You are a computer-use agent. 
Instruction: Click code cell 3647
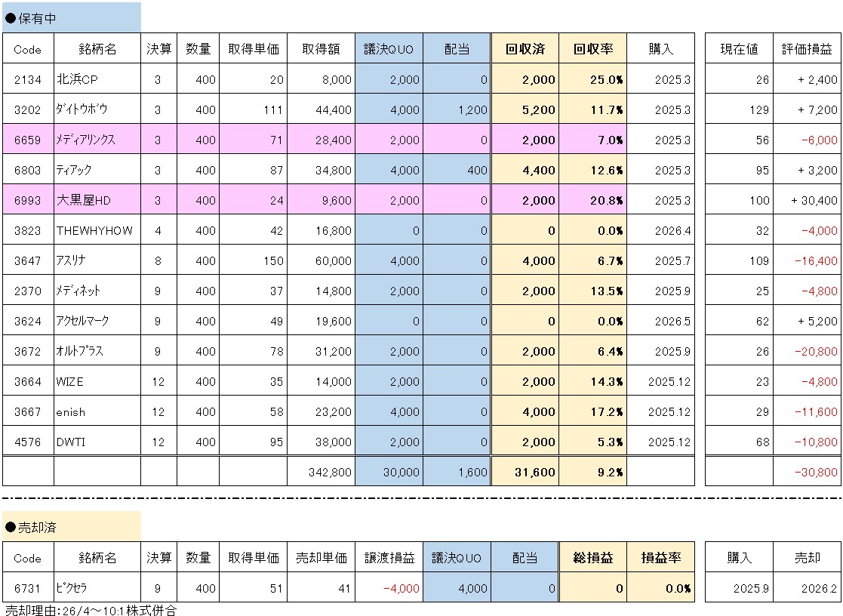pyautogui.click(x=28, y=260)
